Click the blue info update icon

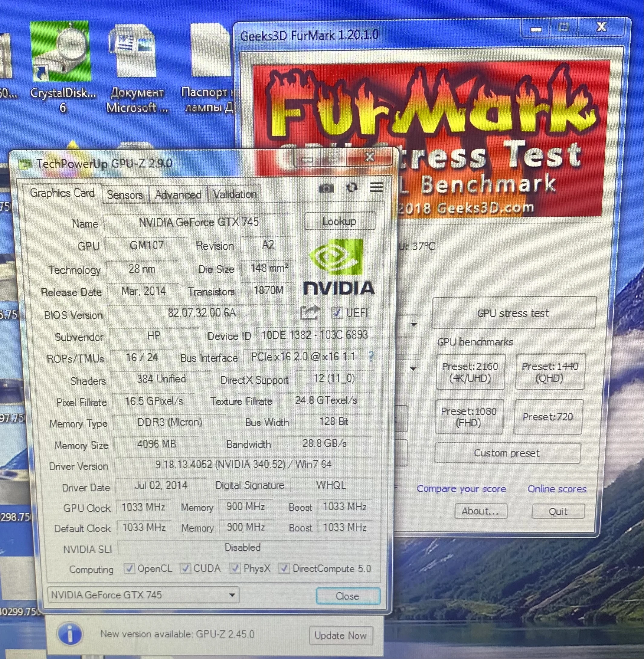(x=70, y=634)
